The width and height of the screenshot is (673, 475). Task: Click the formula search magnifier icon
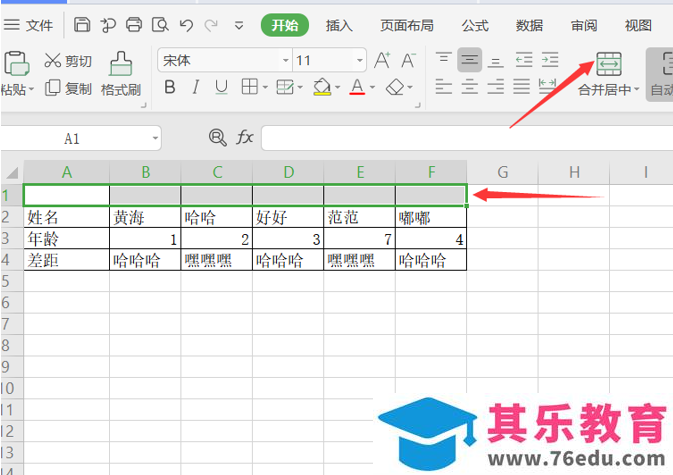218,138
